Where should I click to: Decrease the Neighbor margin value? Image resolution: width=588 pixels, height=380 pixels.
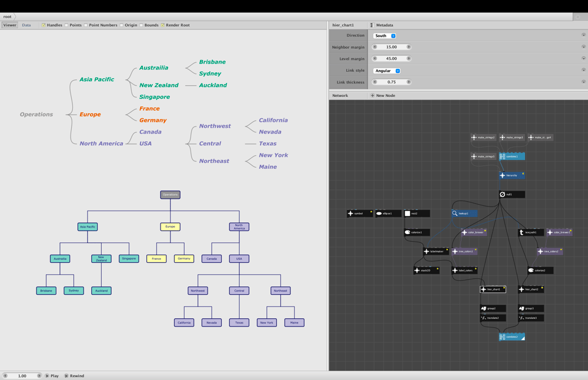(x=375, y=47)
